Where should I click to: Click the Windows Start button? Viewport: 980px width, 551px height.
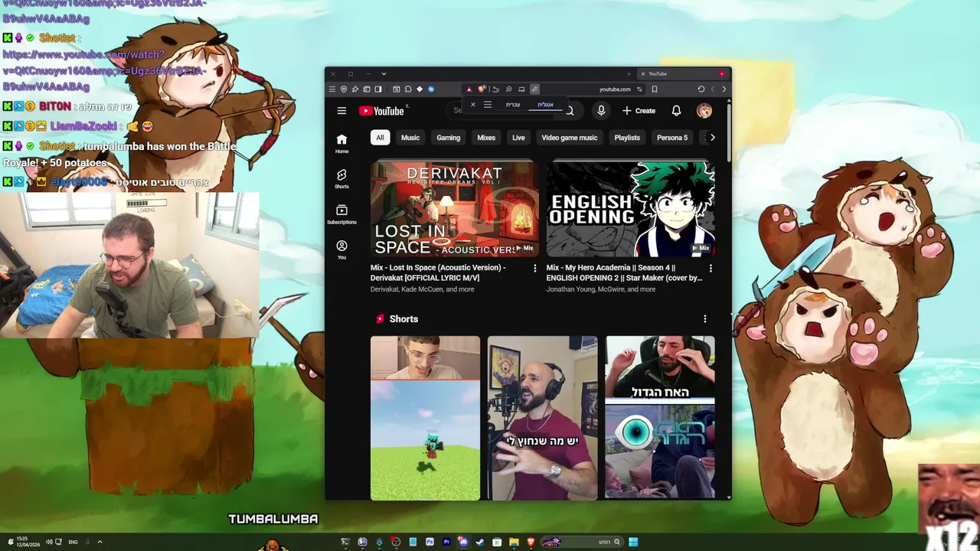(633, 542)
